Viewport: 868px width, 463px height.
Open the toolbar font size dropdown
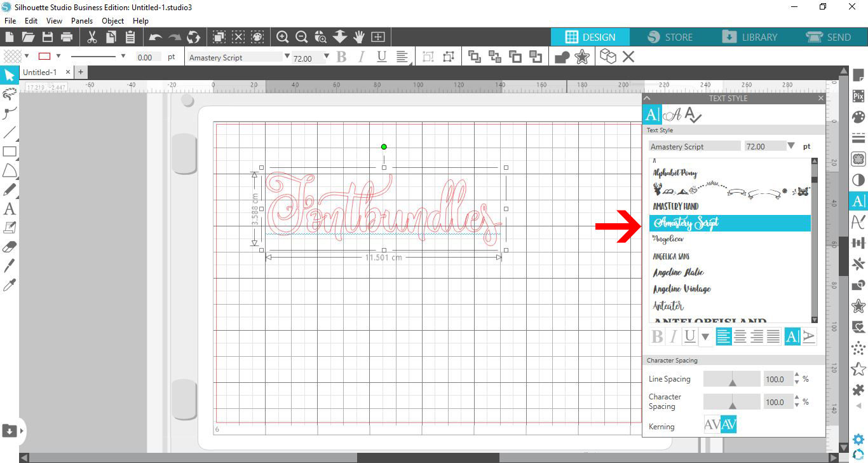click(x=327, y=56)
